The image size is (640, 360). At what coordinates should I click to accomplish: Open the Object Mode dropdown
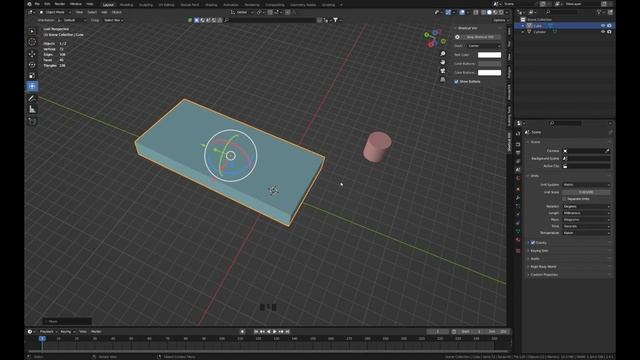tap(55, 12)
